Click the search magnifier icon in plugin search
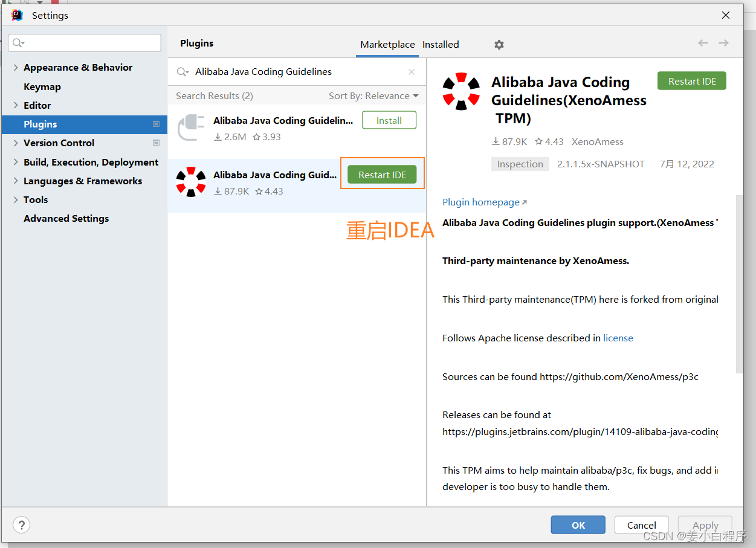This screenshot has height=548, width=756. (x=182, y=72)
